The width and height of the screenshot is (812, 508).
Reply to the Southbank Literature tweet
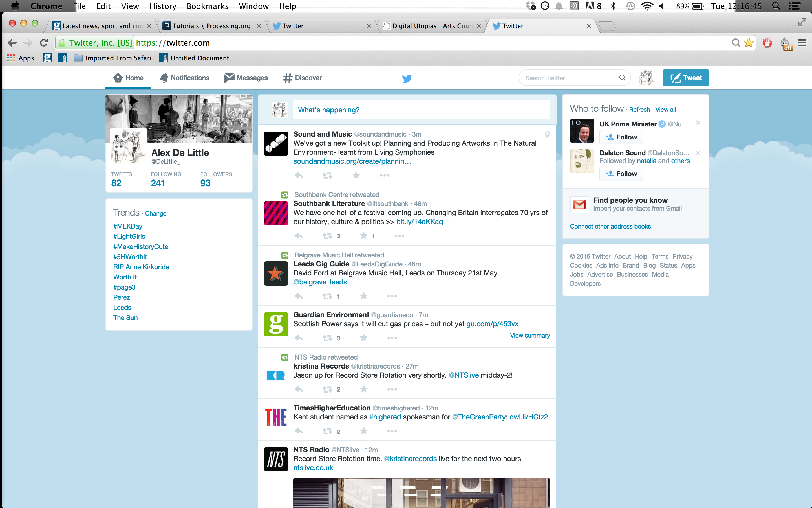[299, 236]
